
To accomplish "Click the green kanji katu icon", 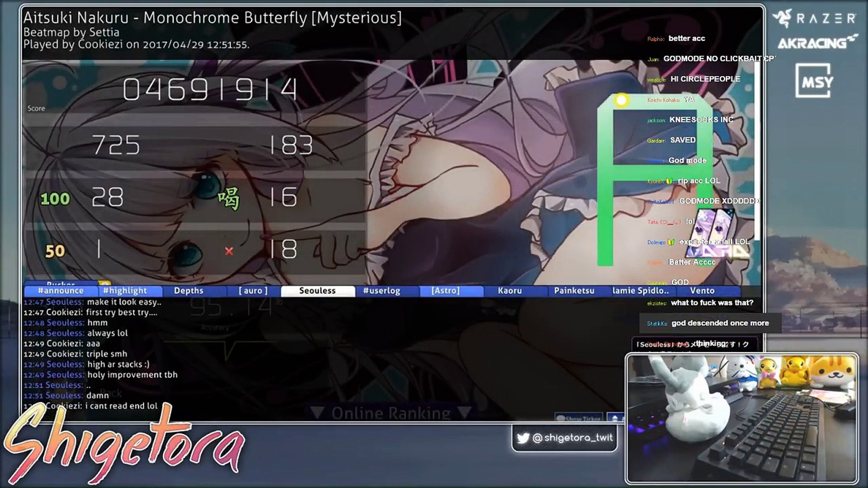I will pyautogui.click(x=228, y=199).
